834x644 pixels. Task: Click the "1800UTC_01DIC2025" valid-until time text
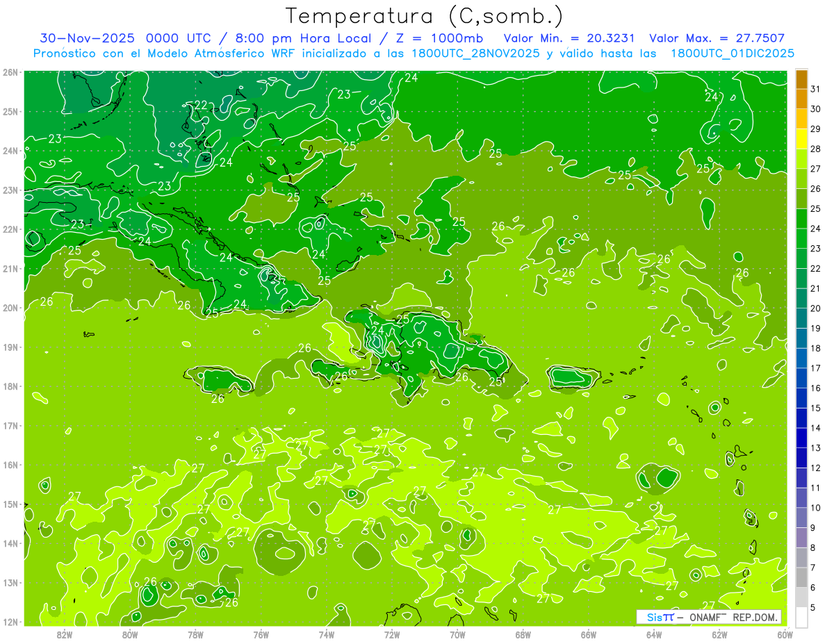733,53
